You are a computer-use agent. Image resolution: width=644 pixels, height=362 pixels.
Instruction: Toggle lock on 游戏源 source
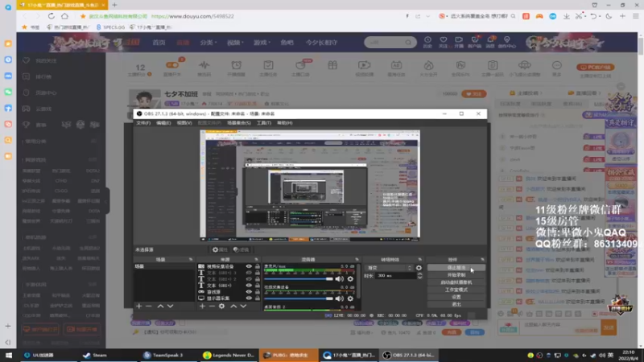pos(258,292)
